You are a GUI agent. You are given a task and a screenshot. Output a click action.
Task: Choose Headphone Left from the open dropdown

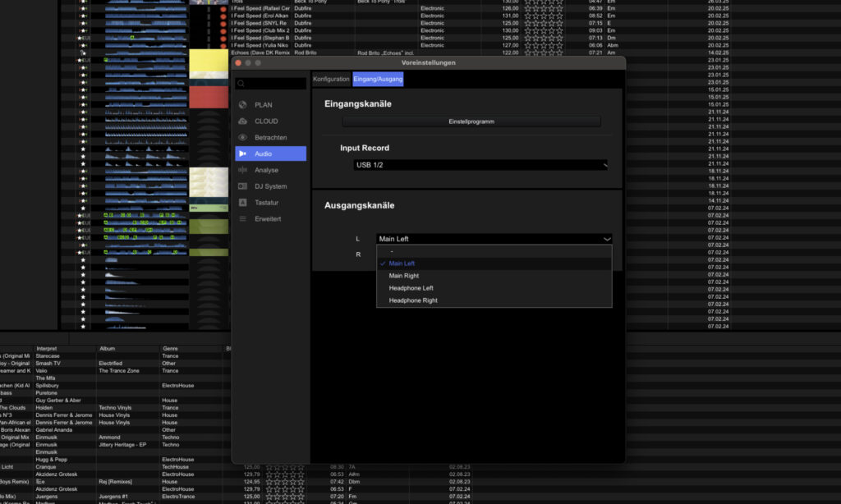(x=411, y=288)
